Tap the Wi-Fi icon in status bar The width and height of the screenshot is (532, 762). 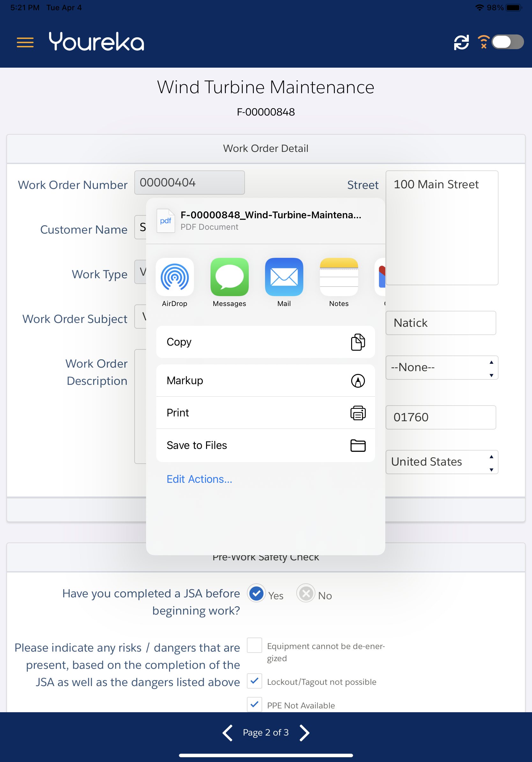[479, 7]
